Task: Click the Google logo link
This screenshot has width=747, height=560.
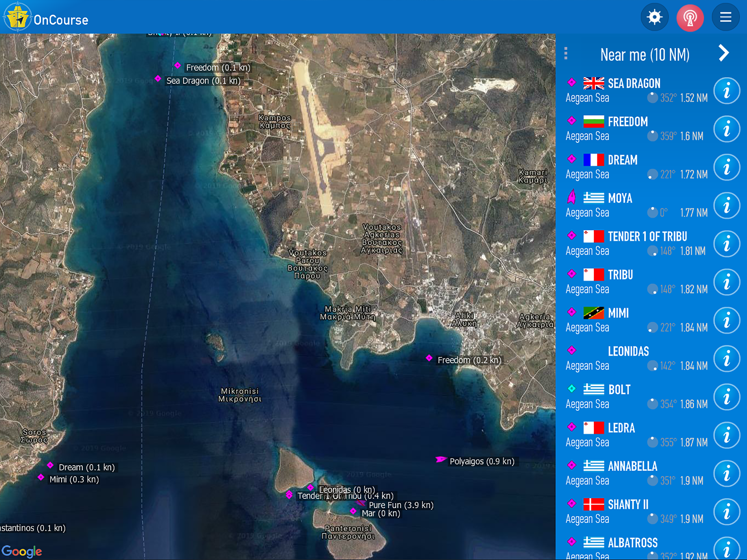Action: 22,551
